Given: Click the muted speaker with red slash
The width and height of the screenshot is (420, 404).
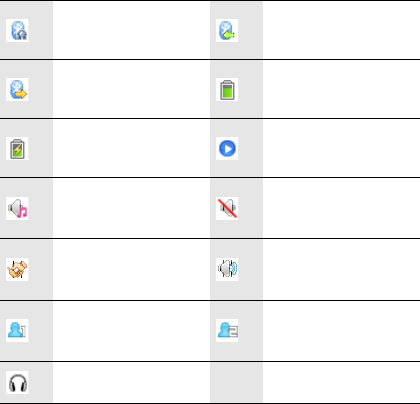Looking at the screenshot, I should 227,208.
